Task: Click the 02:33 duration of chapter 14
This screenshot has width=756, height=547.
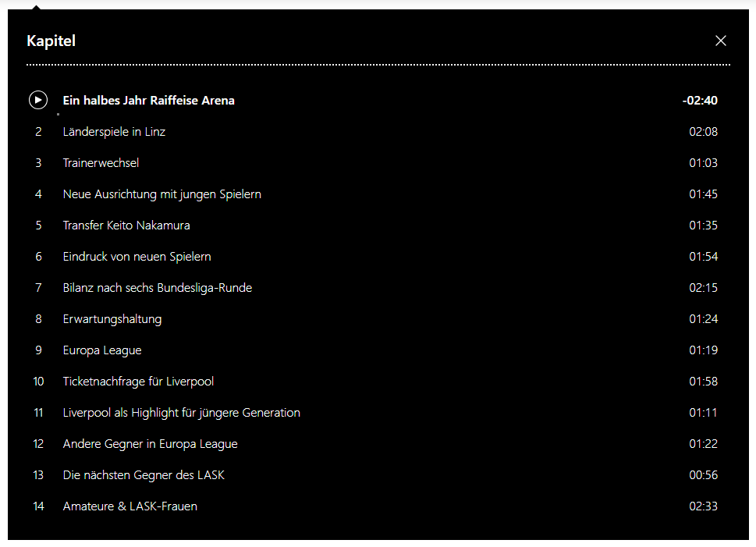Action: click(704, 506)
